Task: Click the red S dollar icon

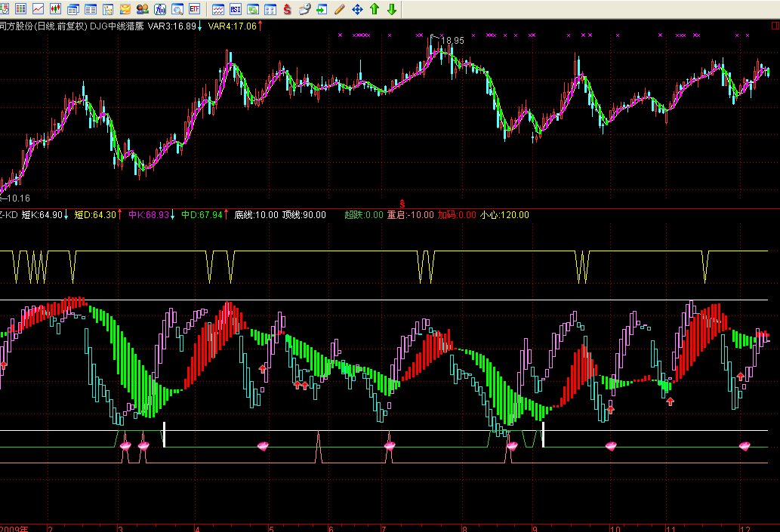Action: tap(288, 9)
